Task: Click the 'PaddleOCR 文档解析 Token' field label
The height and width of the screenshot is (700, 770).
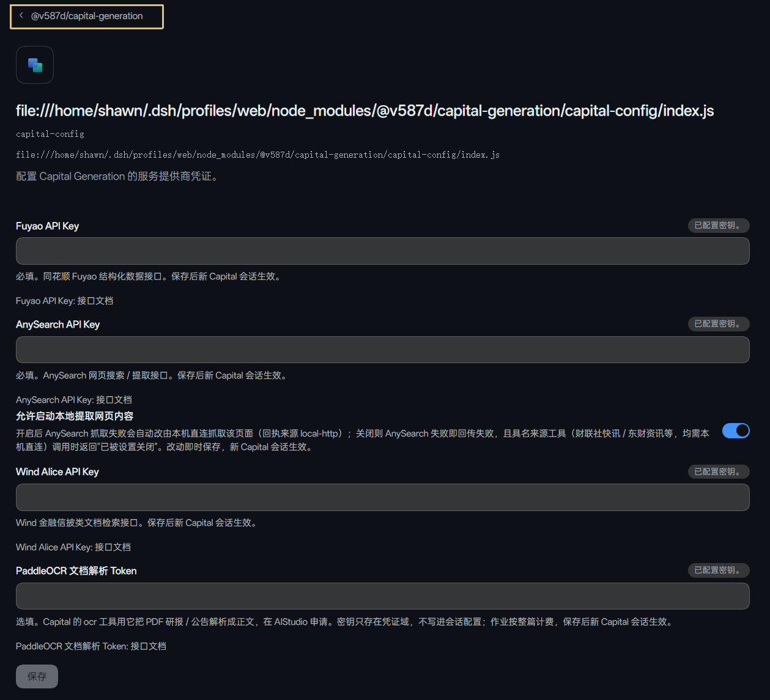Action: [x=76, y=571]
